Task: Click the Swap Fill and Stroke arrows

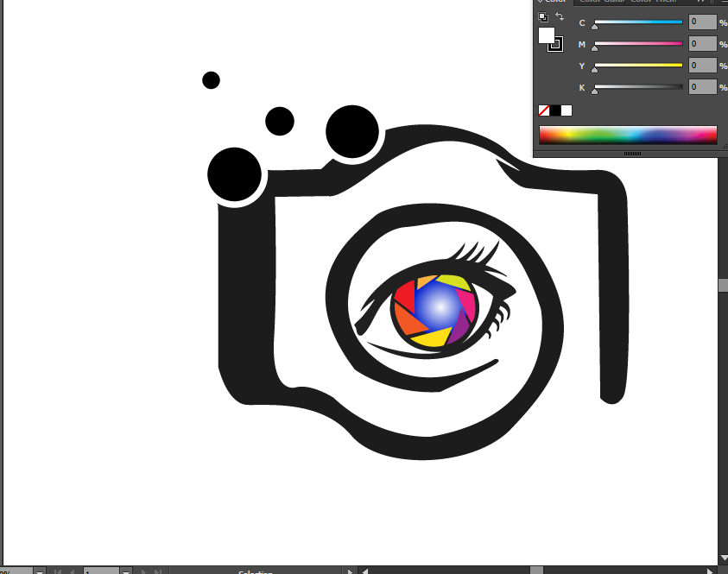Action: pyautogui.click(x=560, y=16)
